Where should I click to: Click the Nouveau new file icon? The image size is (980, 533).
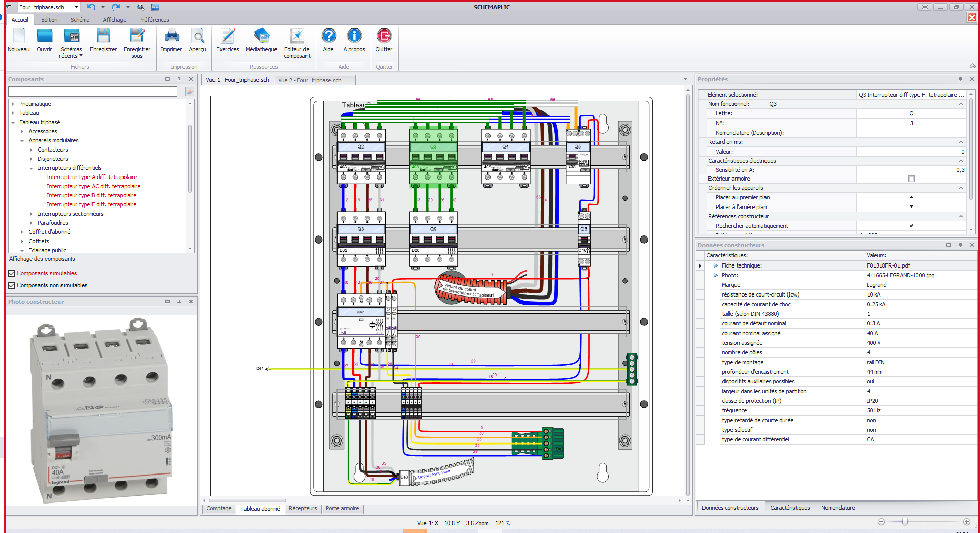19,37
